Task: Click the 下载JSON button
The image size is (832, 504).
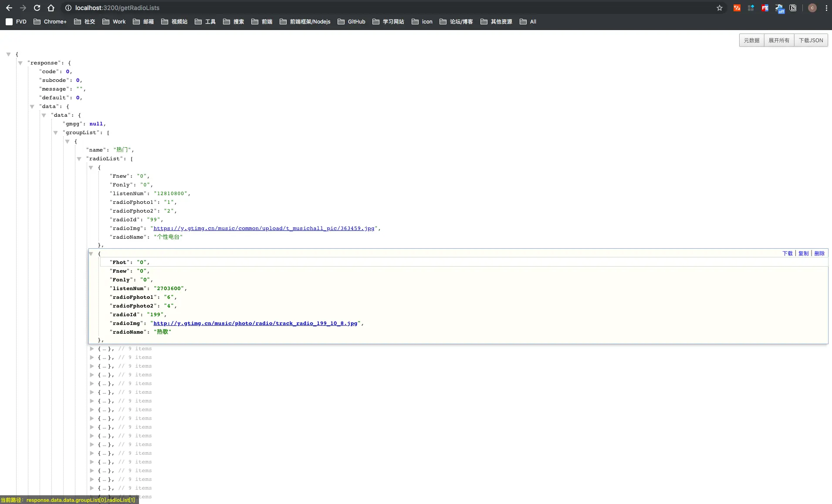Action: (x=811, y=40)
